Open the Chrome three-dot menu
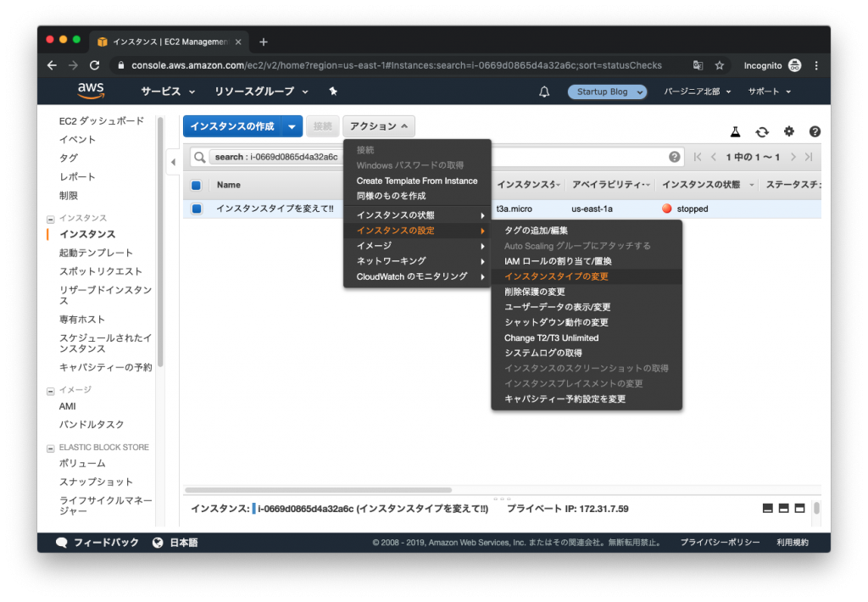 [x=816, y=65]
